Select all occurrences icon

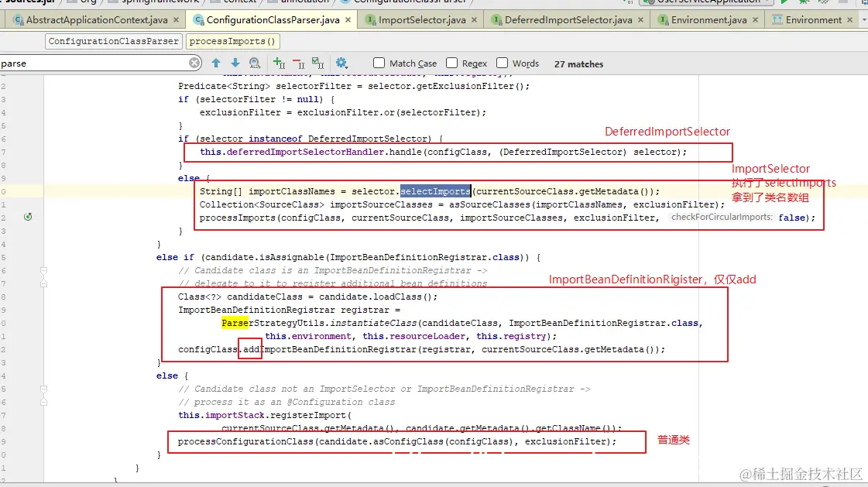coord(317,63)
